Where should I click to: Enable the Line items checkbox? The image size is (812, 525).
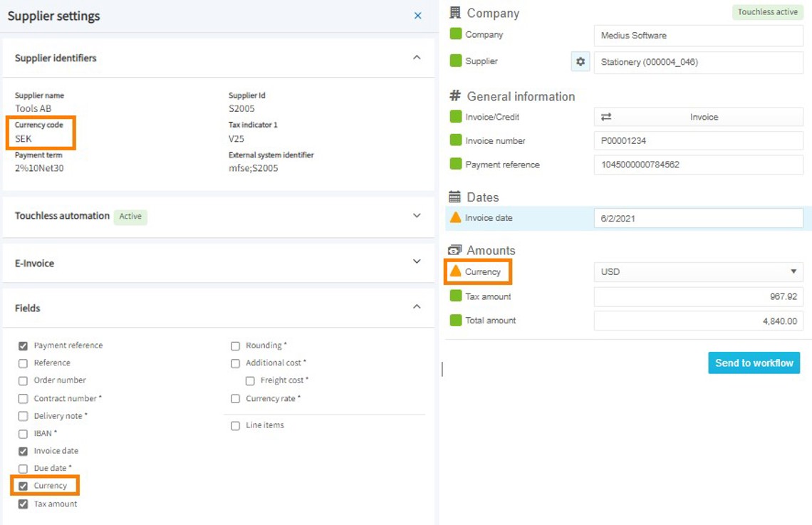235,426
